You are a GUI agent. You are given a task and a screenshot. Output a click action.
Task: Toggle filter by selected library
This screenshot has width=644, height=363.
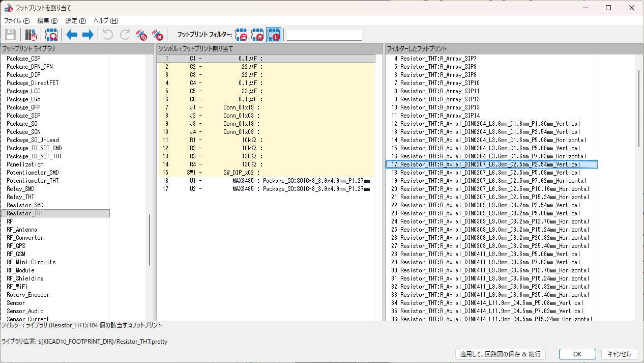[x=274, y=35]
